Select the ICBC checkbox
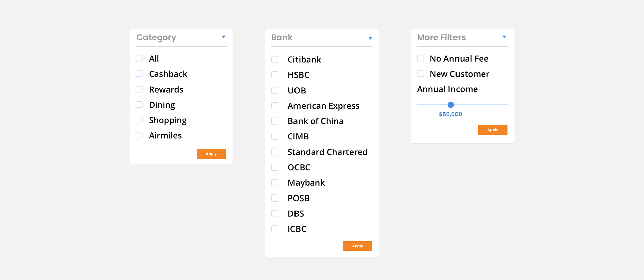 click(275, 229)
